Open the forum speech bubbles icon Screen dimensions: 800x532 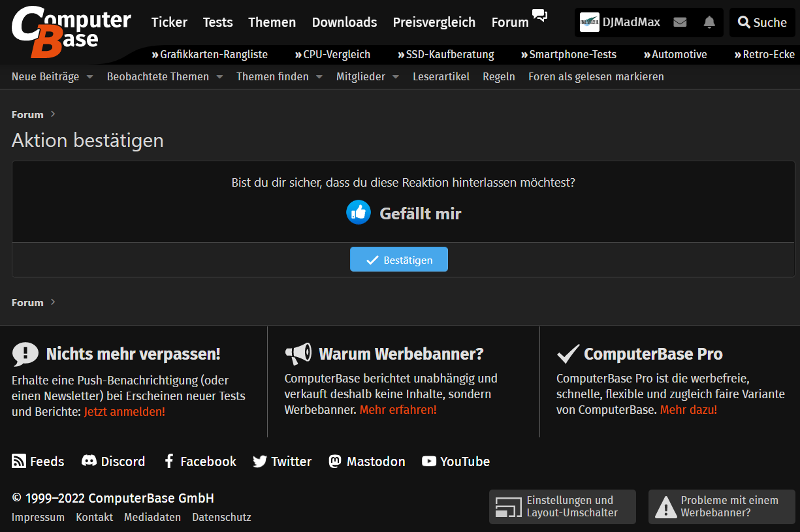539,15
